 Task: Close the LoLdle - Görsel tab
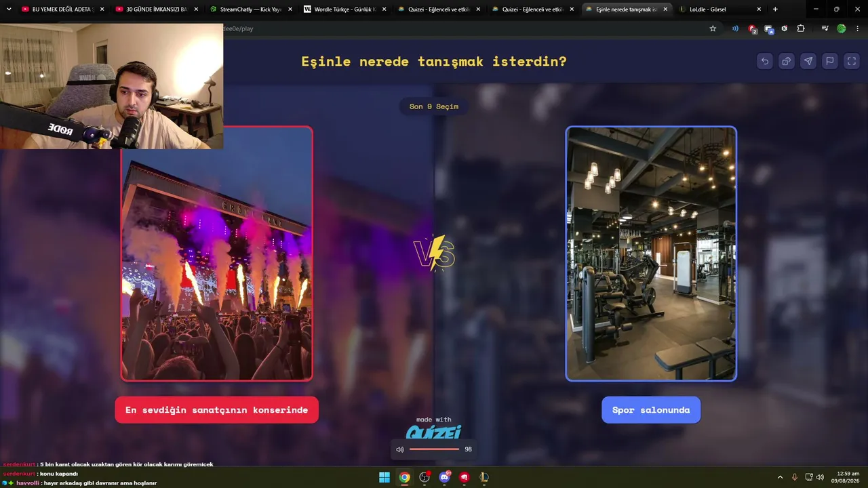[x=759, y=9]
